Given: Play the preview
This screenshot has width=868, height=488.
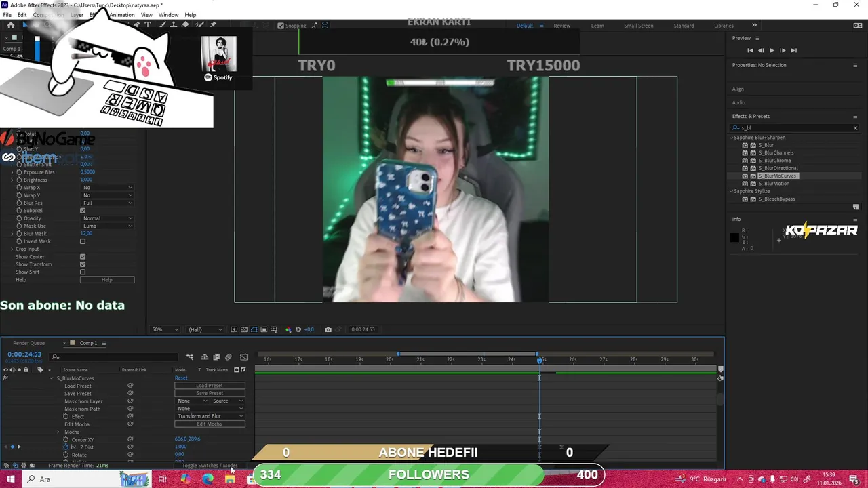Looking at the screenshot, I should click(771, 50).
